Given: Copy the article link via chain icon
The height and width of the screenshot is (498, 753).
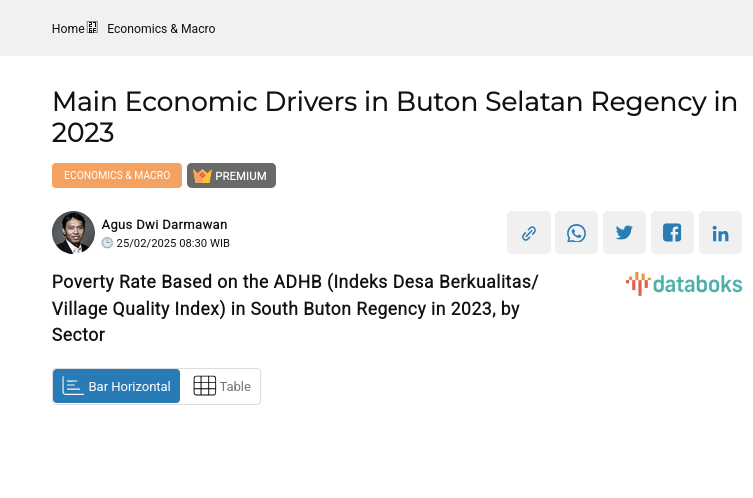Looking at the screenshot, I should click(x=529, y=232).
